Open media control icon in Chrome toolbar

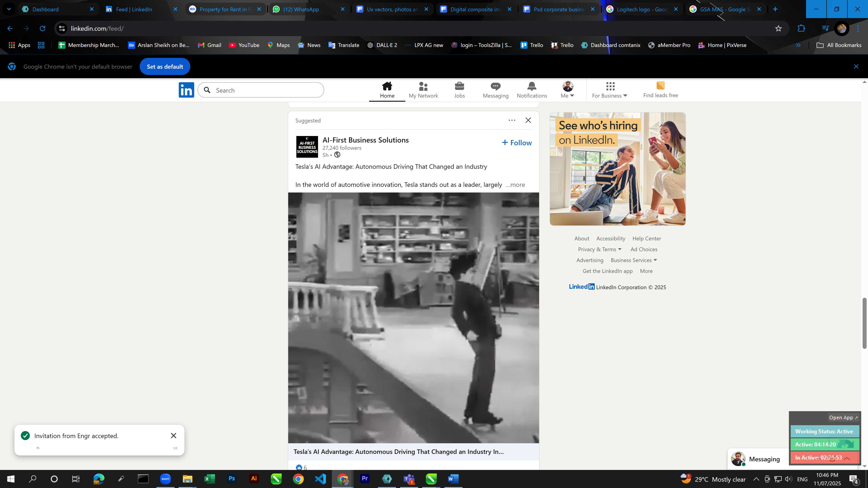coord(825,29)
